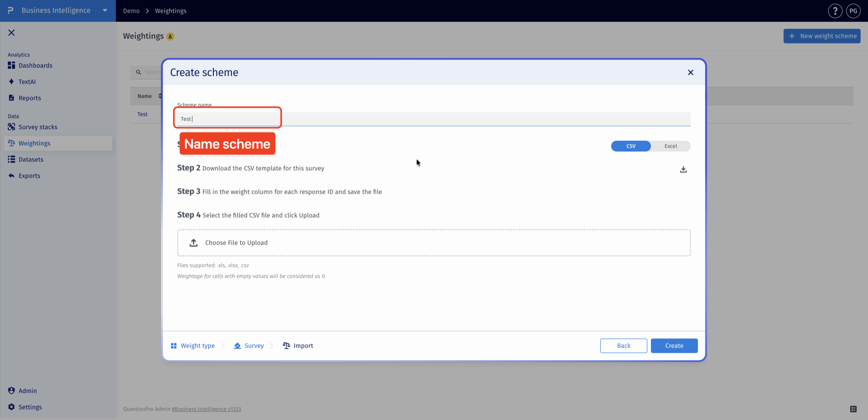
Task: Expand the Business Intelligence dropdown
Action: [105, 11]
